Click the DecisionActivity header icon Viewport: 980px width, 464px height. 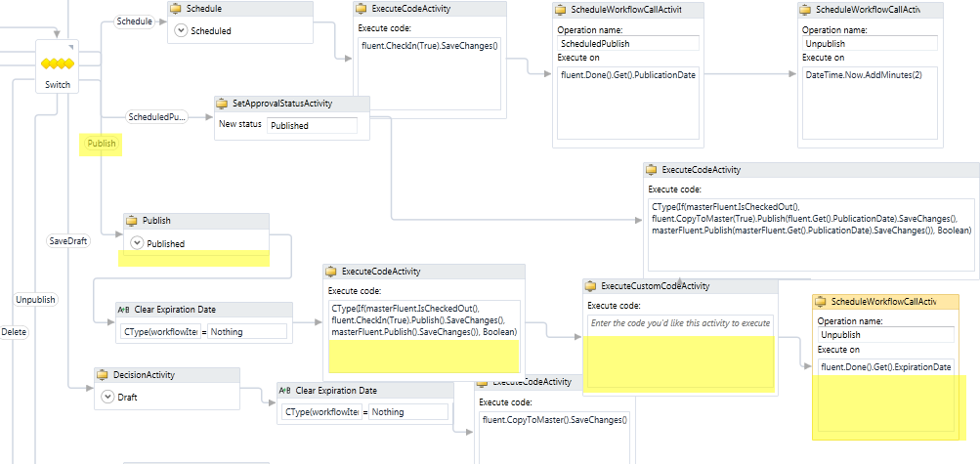tap(103, 375)
